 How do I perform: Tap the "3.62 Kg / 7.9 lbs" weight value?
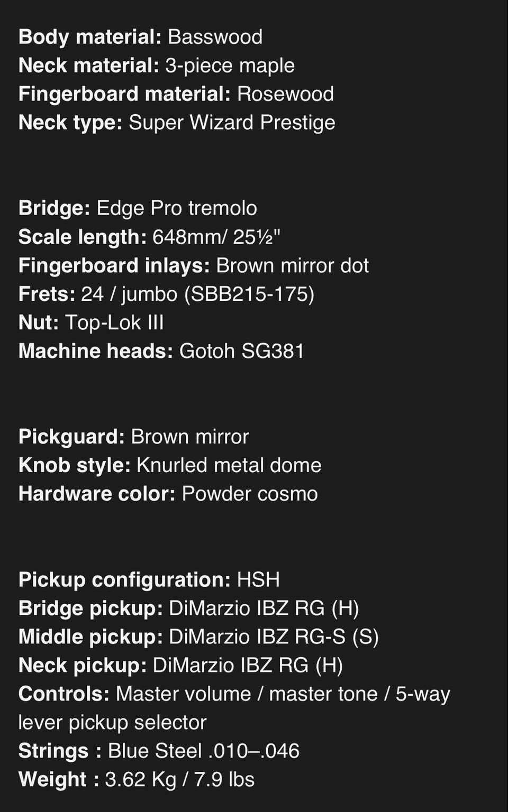[x=179, y=779]
